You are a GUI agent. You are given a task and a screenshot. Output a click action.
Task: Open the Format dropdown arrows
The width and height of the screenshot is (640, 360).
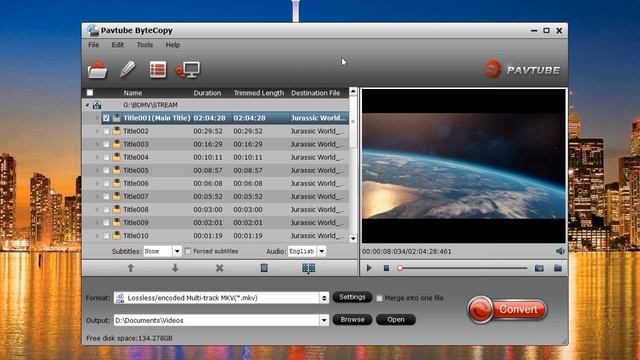click(324, 298)
